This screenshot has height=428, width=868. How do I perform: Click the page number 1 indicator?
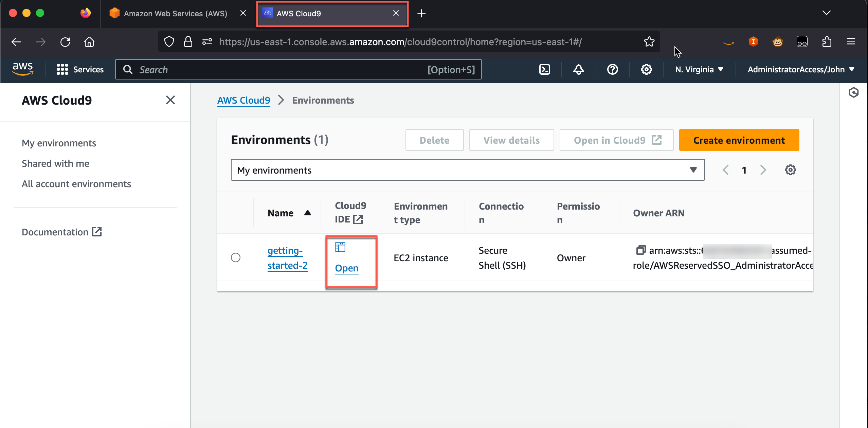tap(744, 170)
